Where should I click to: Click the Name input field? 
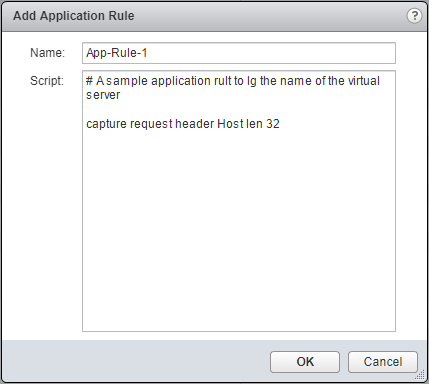[239, 53]
